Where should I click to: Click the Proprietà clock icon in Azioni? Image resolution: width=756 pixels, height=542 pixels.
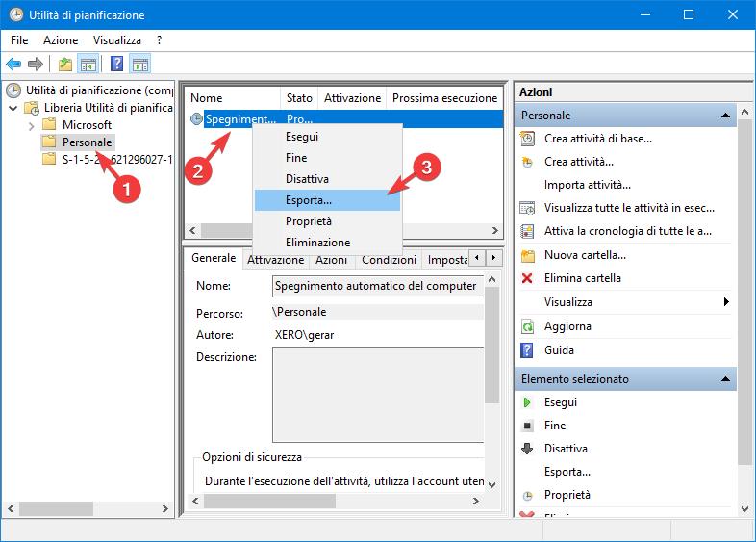click(x=527, y=495)
